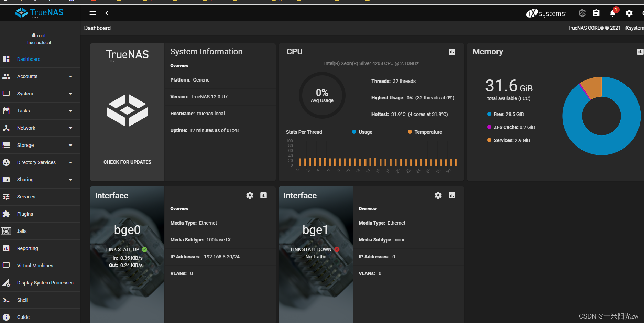
Task: Open the task manager clipboard icon
Action: pos(596,13)
